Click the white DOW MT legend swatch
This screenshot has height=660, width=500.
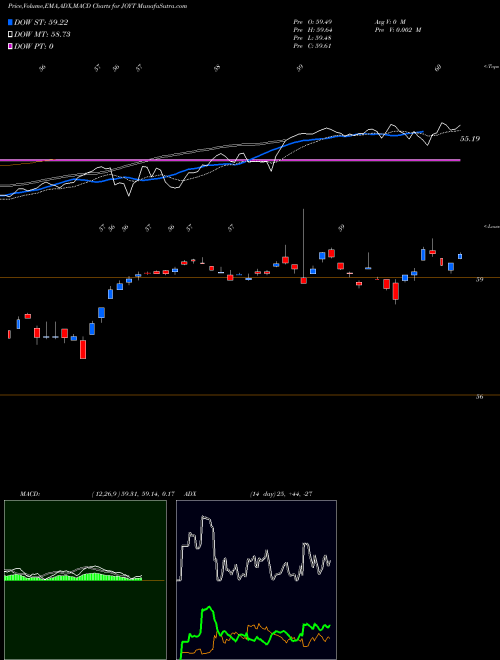tap(10, 34)
